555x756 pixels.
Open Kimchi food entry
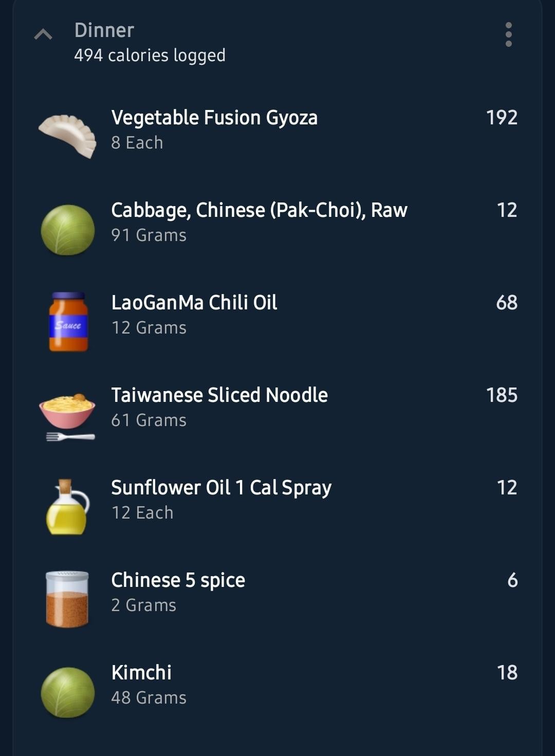point(277,685)
